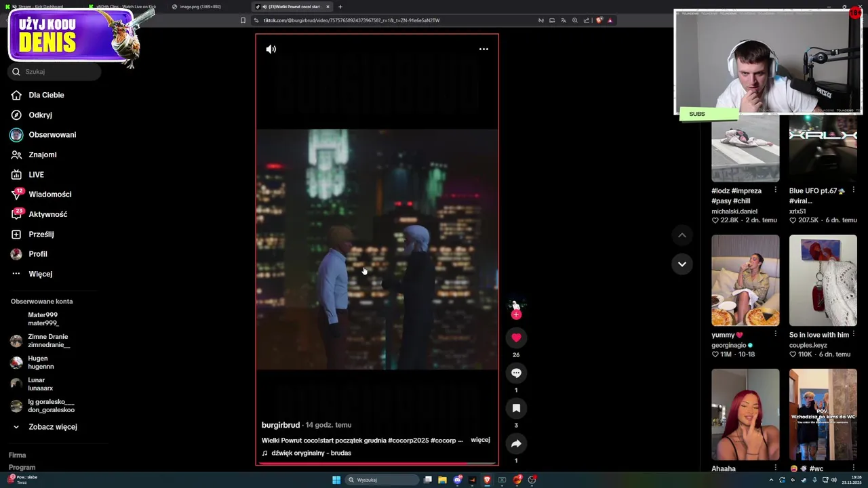868x488 pixels.
Task: Open Profil page
Action: (x=29, y=254)
